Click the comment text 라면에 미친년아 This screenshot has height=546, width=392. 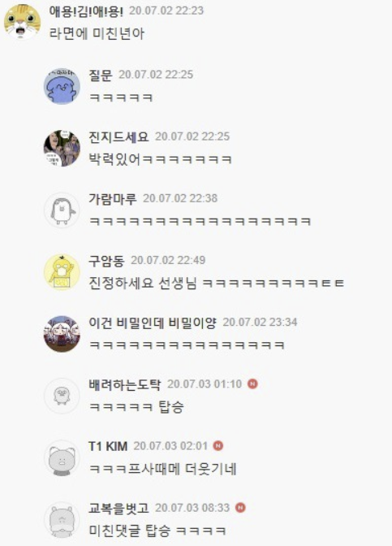click(x=97, y=34)
